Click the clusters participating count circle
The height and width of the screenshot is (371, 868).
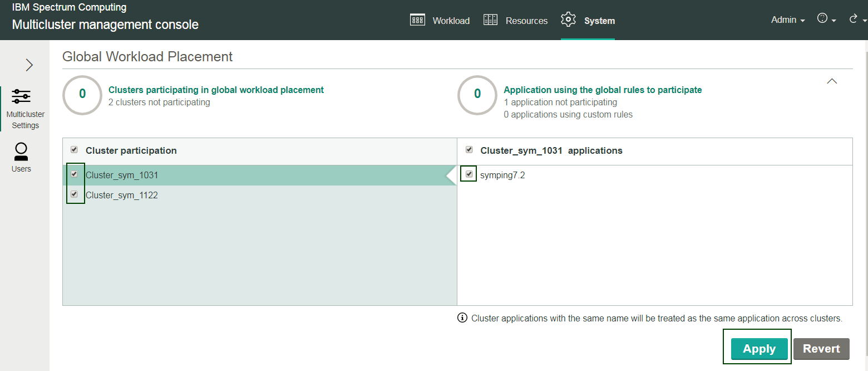pos(82,94)
